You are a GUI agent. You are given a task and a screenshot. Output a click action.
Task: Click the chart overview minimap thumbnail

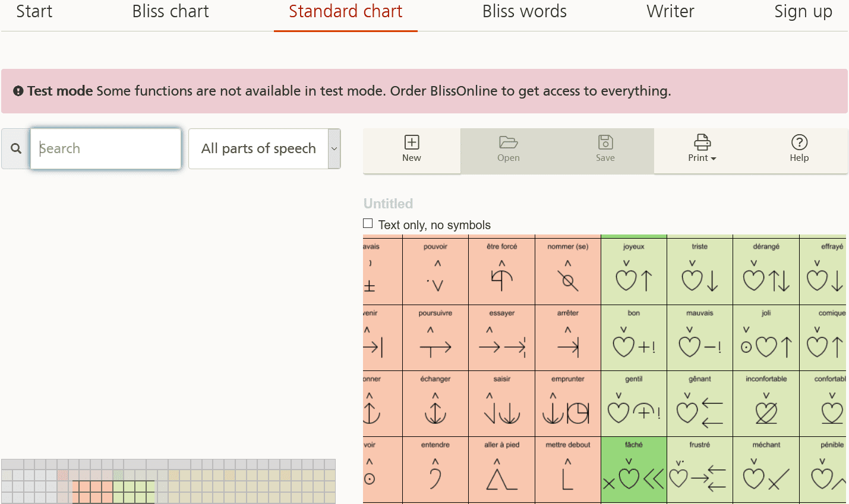(168, 481)
